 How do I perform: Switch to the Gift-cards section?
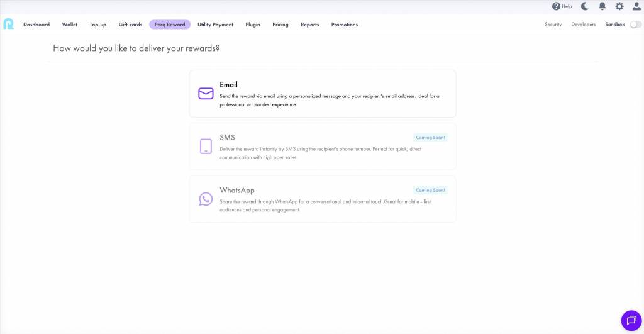130,25
